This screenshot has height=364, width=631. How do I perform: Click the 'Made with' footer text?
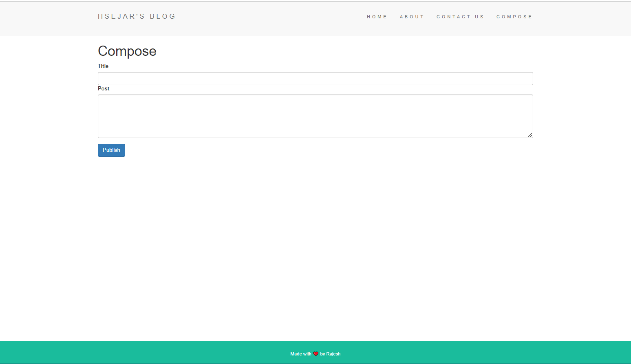pos(301,354)
